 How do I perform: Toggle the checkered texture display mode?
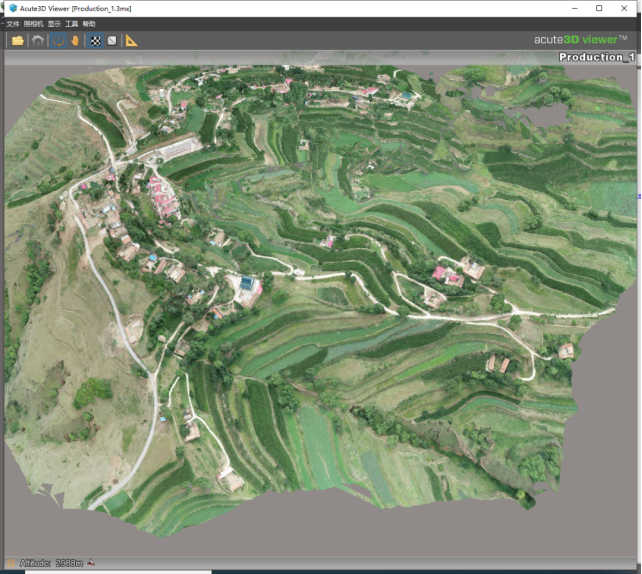(95, 41)
